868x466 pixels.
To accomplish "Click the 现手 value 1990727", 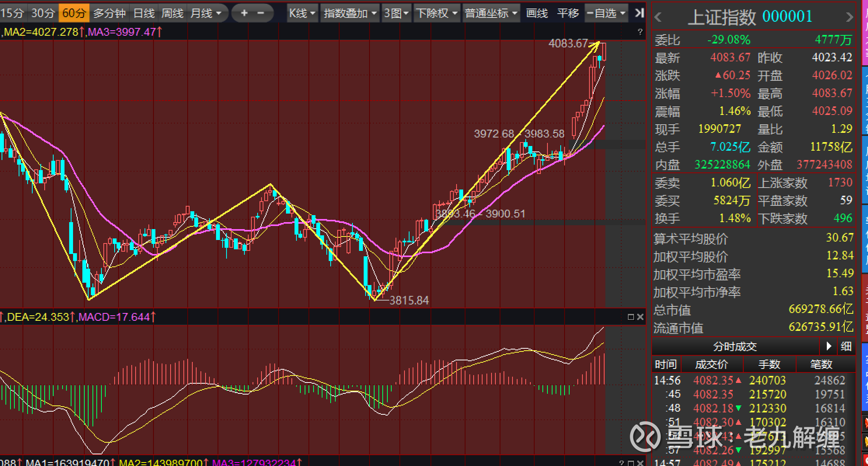I will 720,129.
